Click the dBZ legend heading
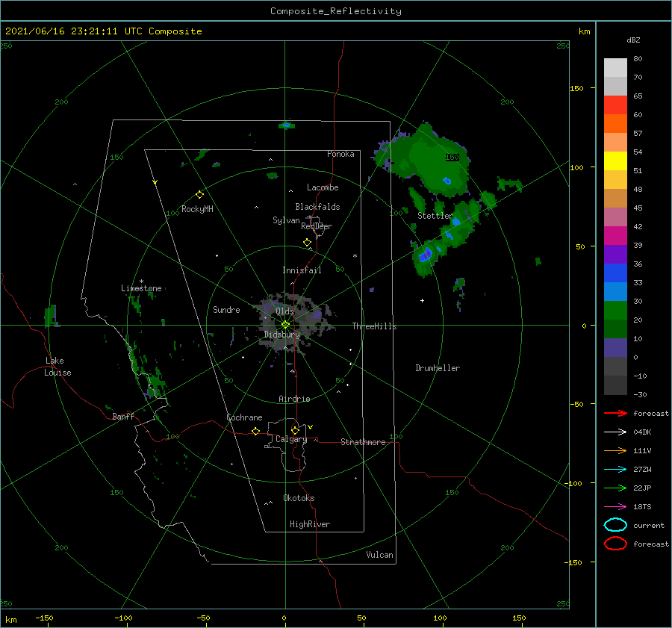 tap(633, 40)
